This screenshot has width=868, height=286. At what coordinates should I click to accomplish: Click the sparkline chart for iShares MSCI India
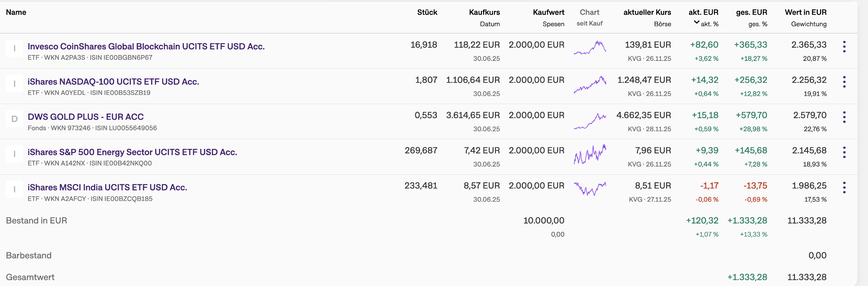click(x=590, y=189)
